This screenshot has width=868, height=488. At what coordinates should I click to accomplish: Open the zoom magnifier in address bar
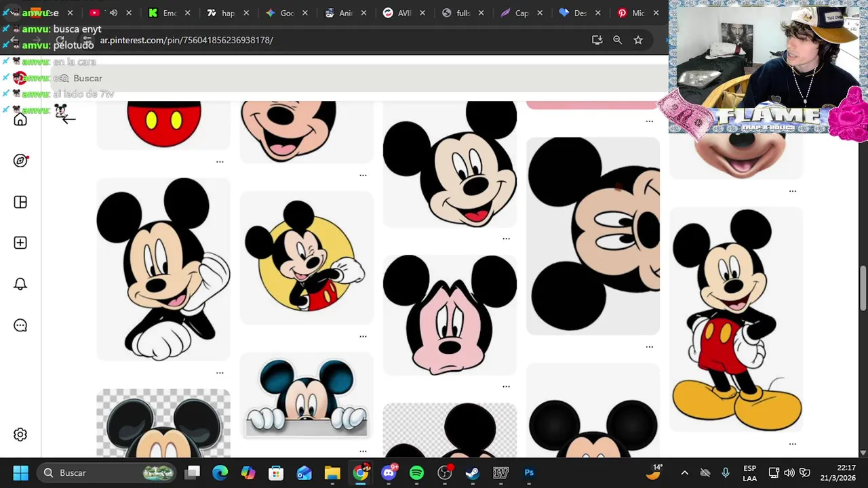(x=617, y=40)
